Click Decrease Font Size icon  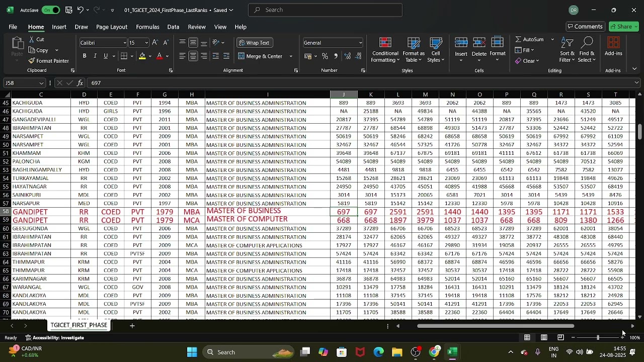166,43
